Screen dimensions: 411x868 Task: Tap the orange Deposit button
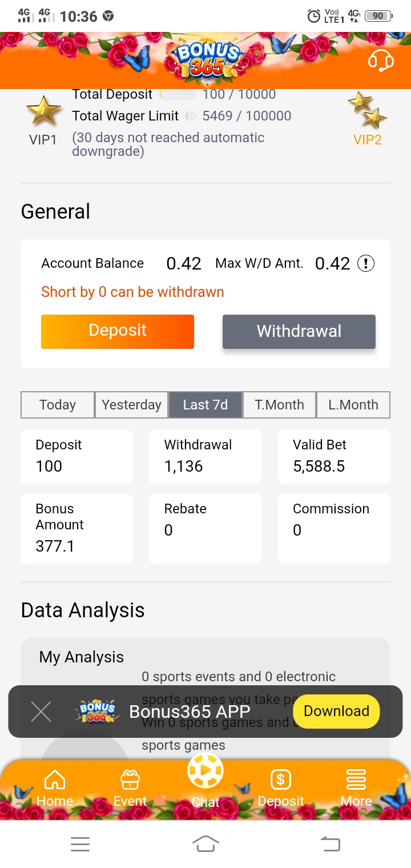point(118,331)
